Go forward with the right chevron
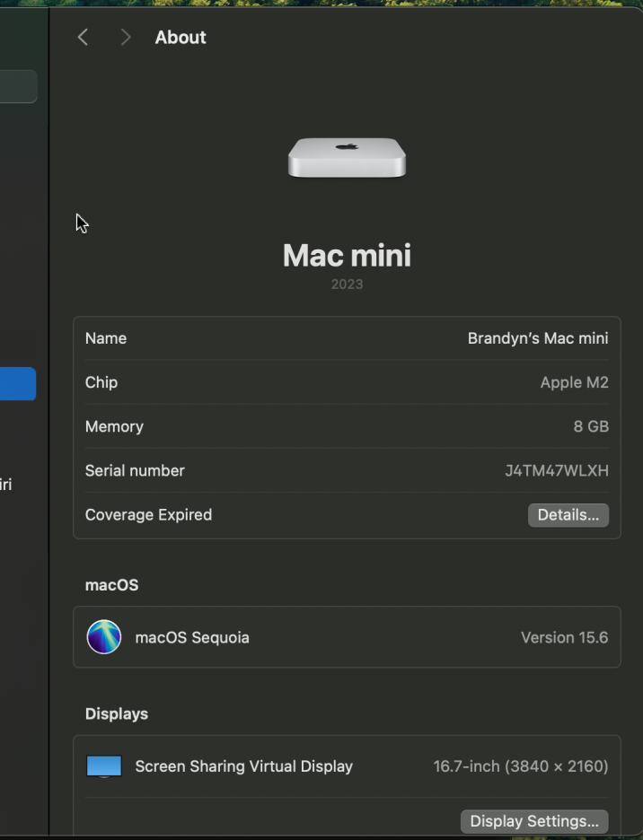This screenshot has height=840, width=643. click(126, 38)
